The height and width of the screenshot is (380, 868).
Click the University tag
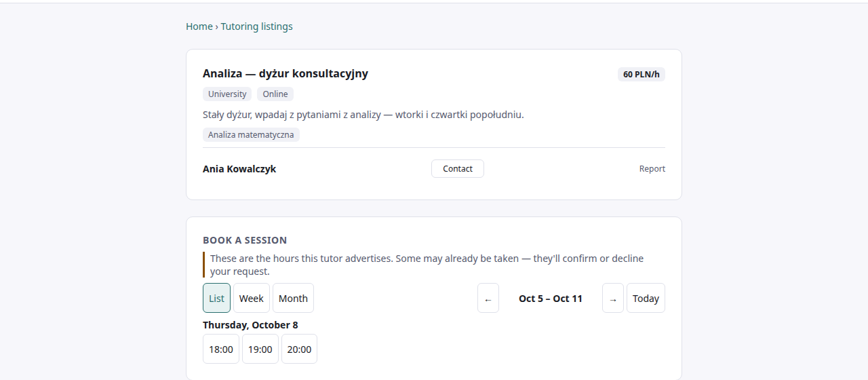pos(227,94)
